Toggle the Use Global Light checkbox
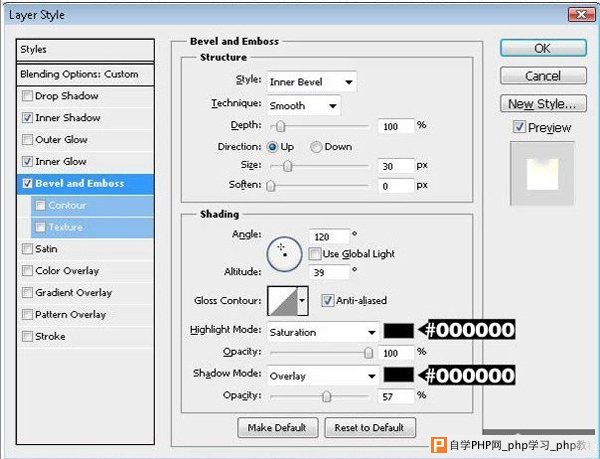Viewport: 600px width, 459px height. [x=315, y=254]
